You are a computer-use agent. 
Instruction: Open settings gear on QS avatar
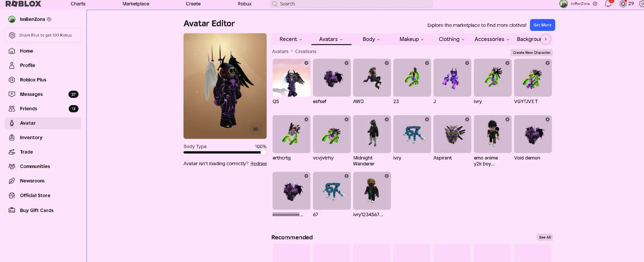click(x=306, y=63)
